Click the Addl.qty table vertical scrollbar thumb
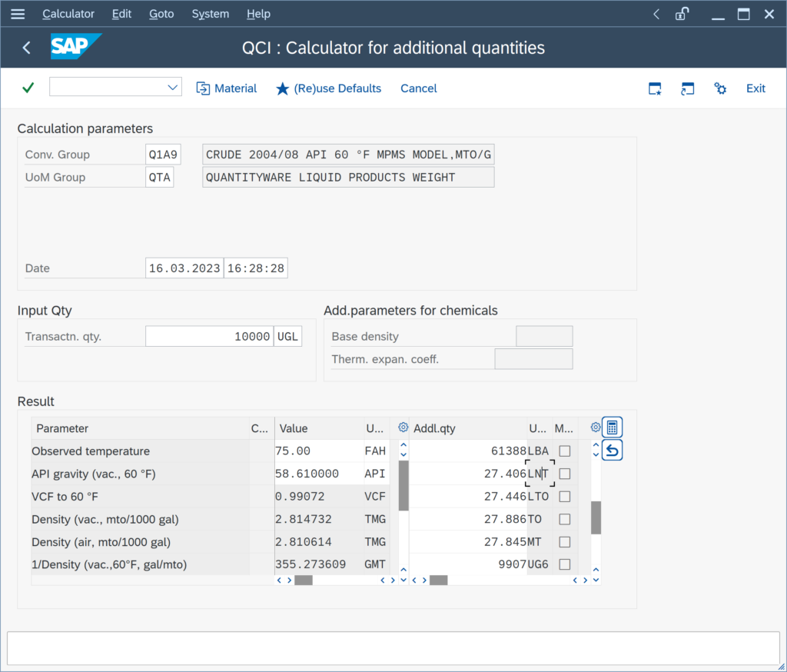This screenshot has width=787, height=672. point(596,517)
